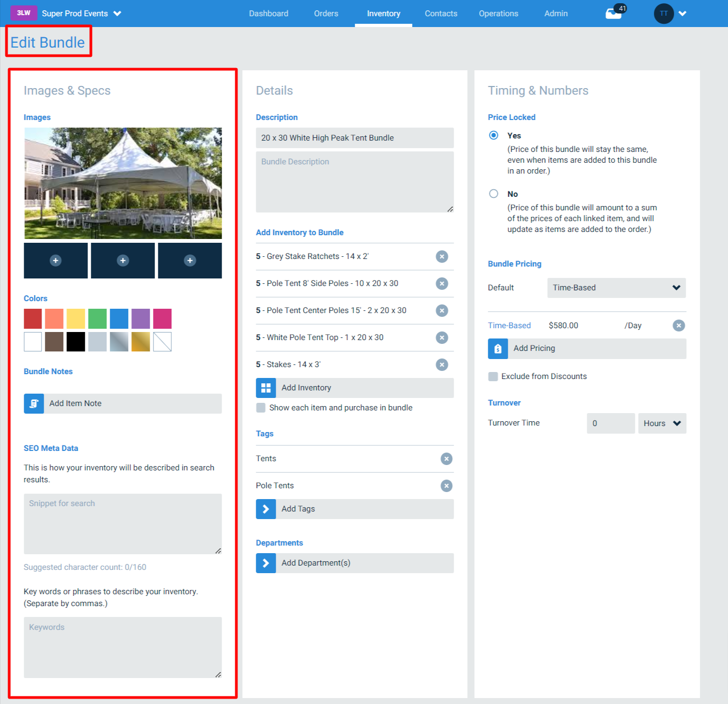Open the Default Time-Based pricing dropdown
Screen dimensions: 728x704
(x=617, y=288)
